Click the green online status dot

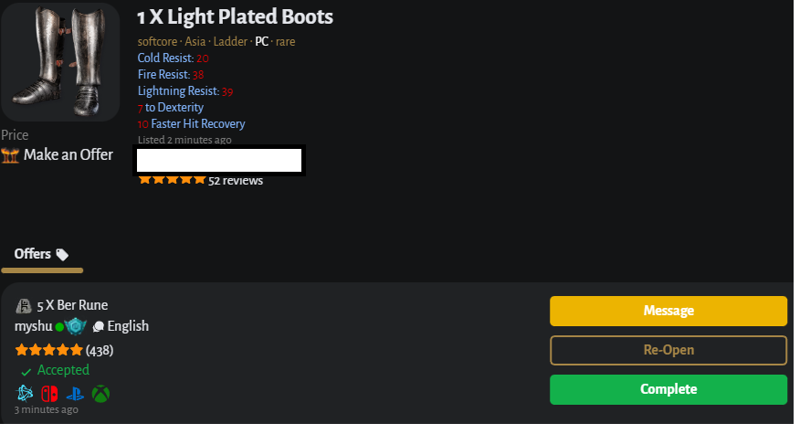(x=59, y=327)
